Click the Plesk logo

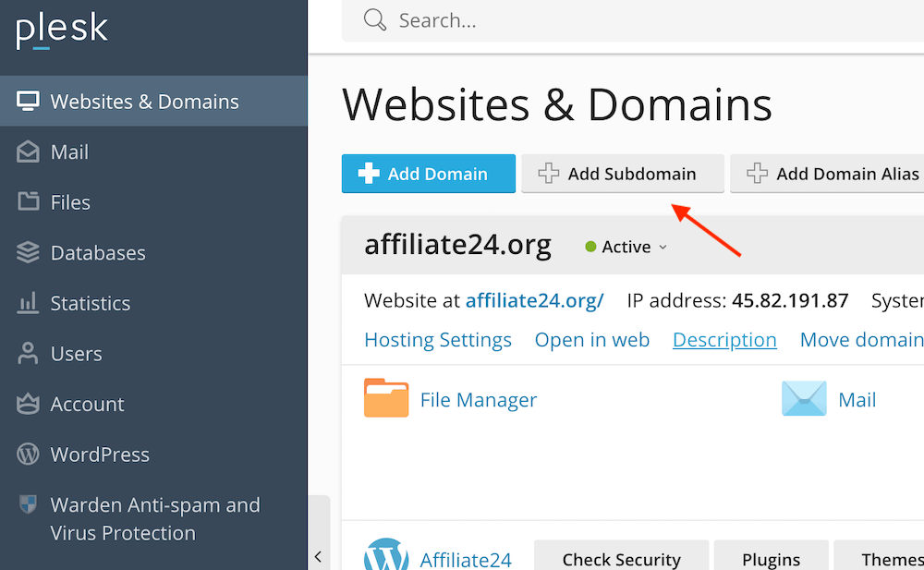[x=62, y=30]
